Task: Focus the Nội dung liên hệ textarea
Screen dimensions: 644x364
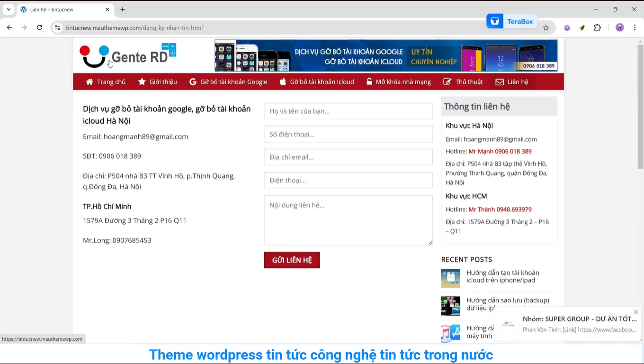Action: click(x=348, y=220)
